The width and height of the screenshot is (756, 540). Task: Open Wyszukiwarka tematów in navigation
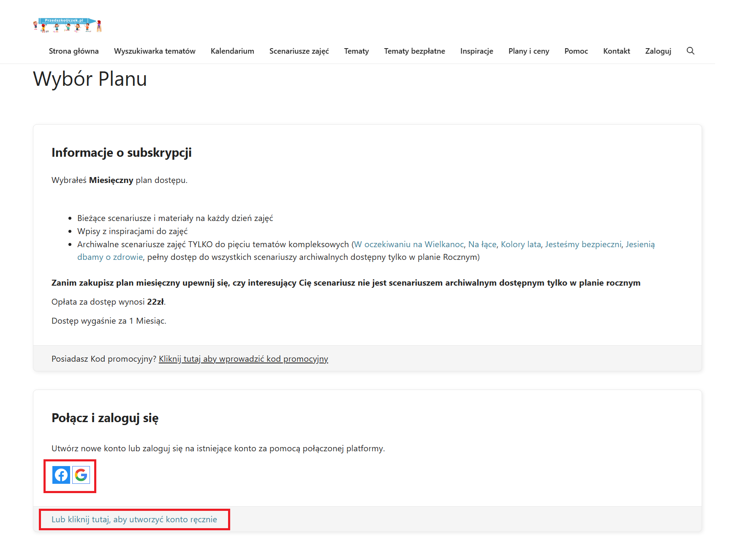click(x=155, y=51)
